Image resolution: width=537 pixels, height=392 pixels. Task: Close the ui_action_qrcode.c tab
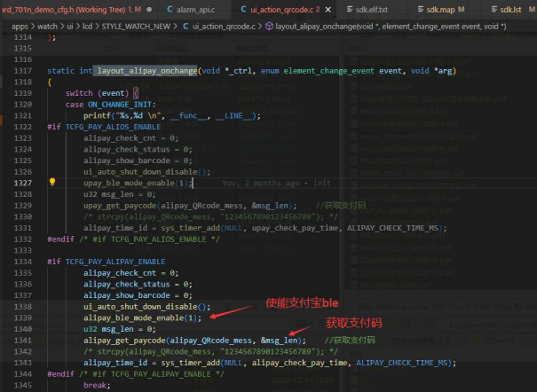pos(328,10)
